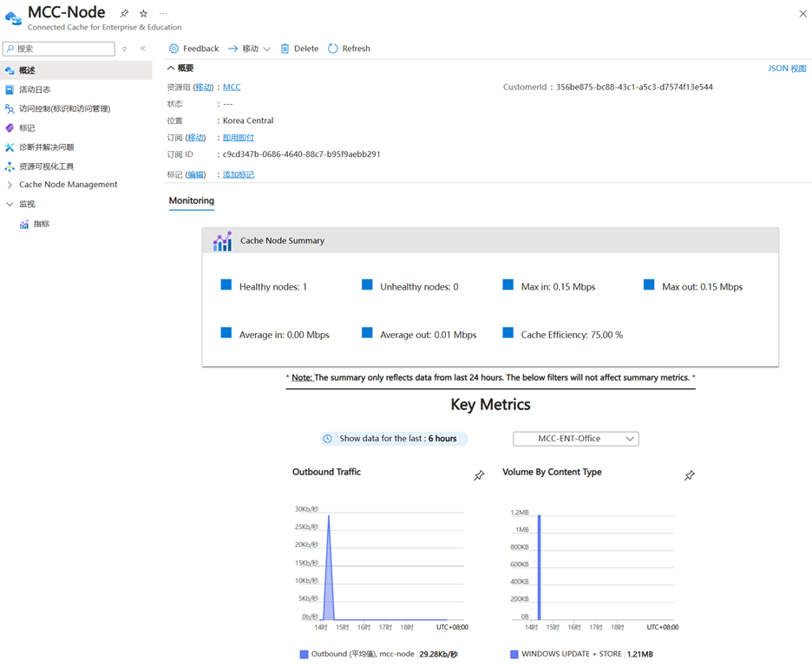Click 编辑 link next to 标记
Screen dimensions: 812x666
coord(195,175)
